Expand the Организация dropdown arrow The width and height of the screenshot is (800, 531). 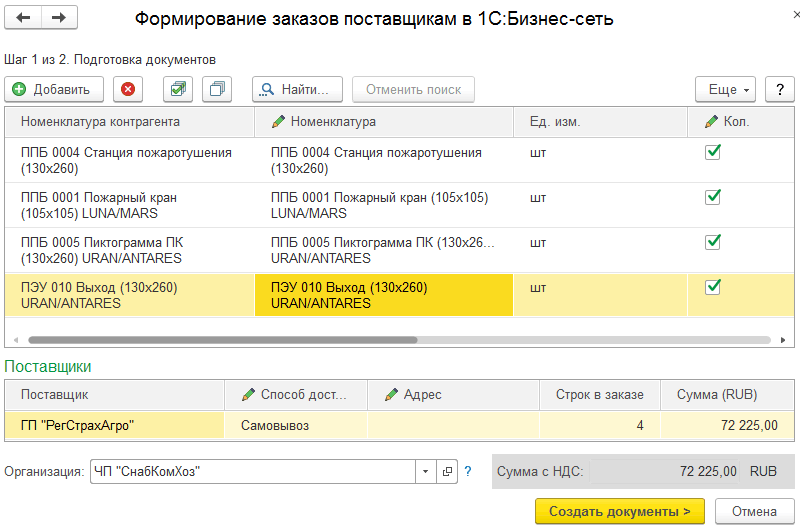pyautogui.click(x=426, y=471)
